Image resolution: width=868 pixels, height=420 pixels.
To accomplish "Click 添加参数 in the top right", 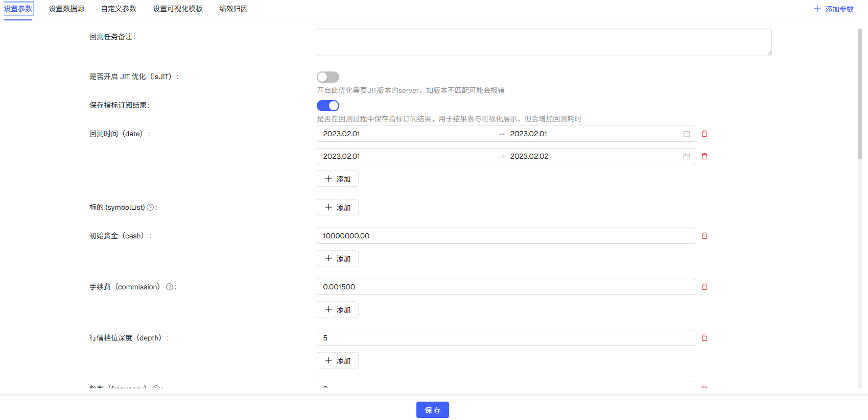I will (834, 9).
